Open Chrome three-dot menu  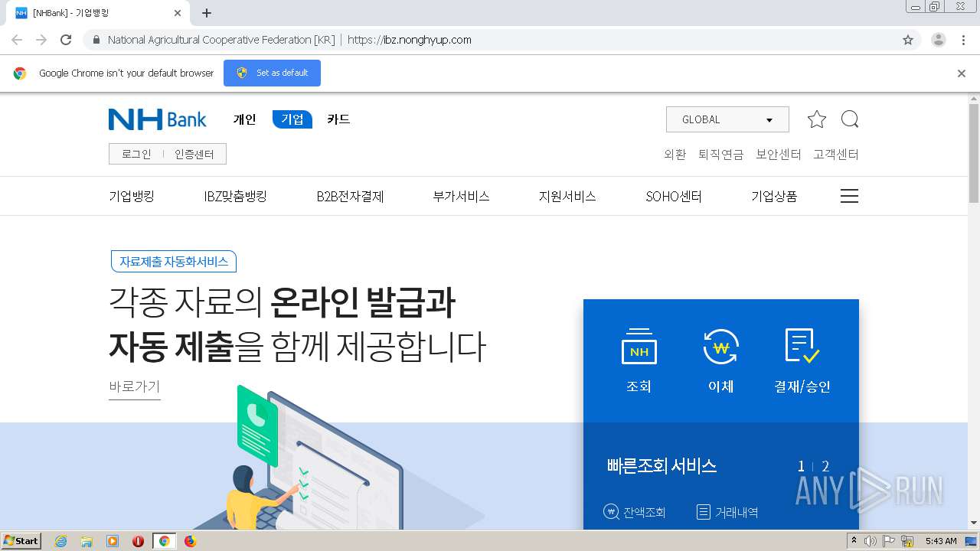(x=964, y=40)
